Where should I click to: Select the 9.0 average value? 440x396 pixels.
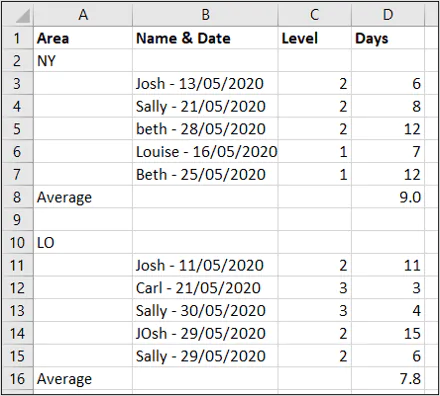click(x=388, y=197)
